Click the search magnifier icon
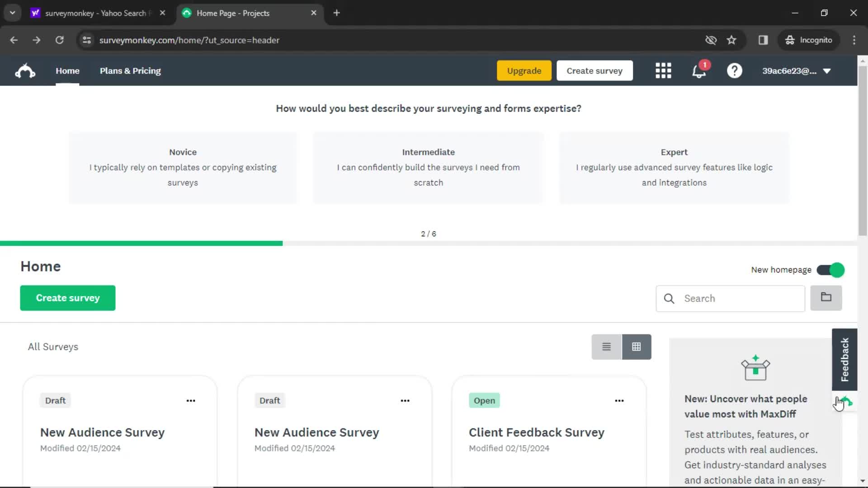868x488 pixels. coord(670,298)
